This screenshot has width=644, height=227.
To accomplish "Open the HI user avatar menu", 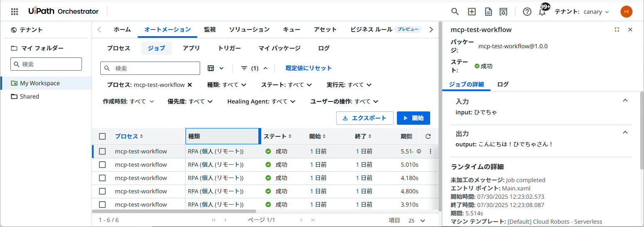I will point(626,12).
